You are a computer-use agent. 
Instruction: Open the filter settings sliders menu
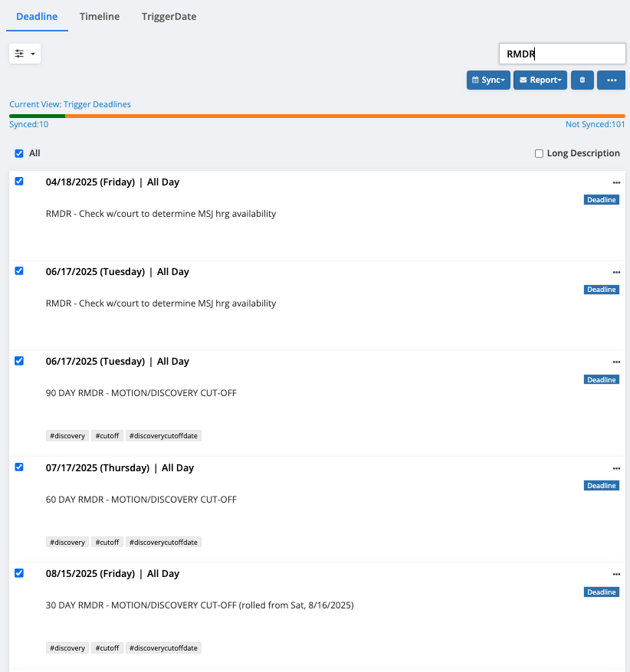[x=25, y=54]
